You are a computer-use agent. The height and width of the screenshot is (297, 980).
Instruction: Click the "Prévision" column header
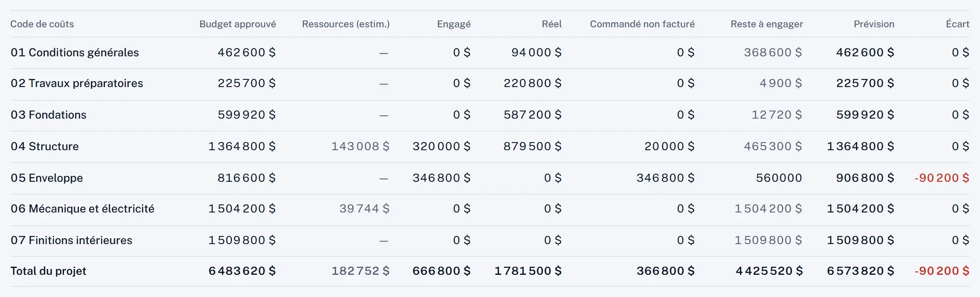tap(874, 24)
